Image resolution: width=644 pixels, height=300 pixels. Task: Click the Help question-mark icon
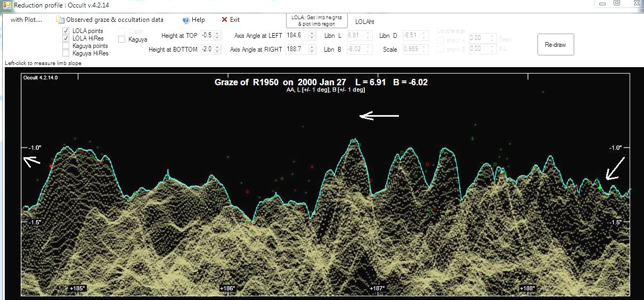pos(186,20)
